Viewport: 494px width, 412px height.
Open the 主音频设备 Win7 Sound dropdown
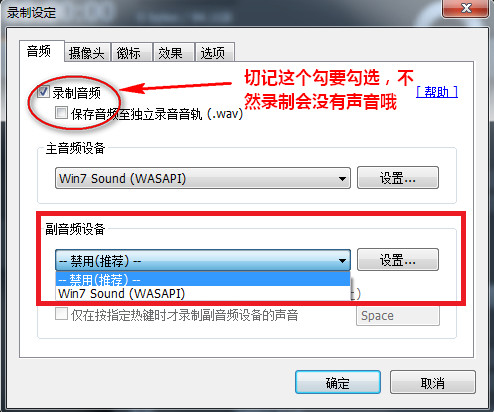[x=203, y=178]
